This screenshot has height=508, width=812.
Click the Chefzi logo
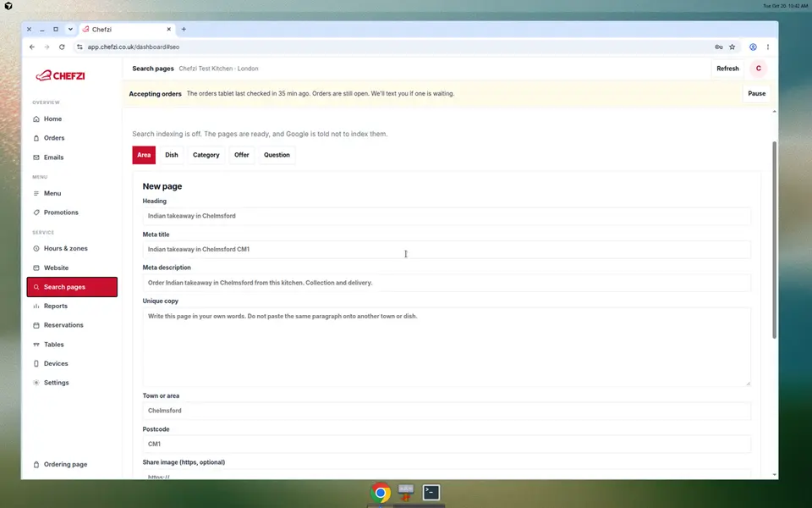60,75
